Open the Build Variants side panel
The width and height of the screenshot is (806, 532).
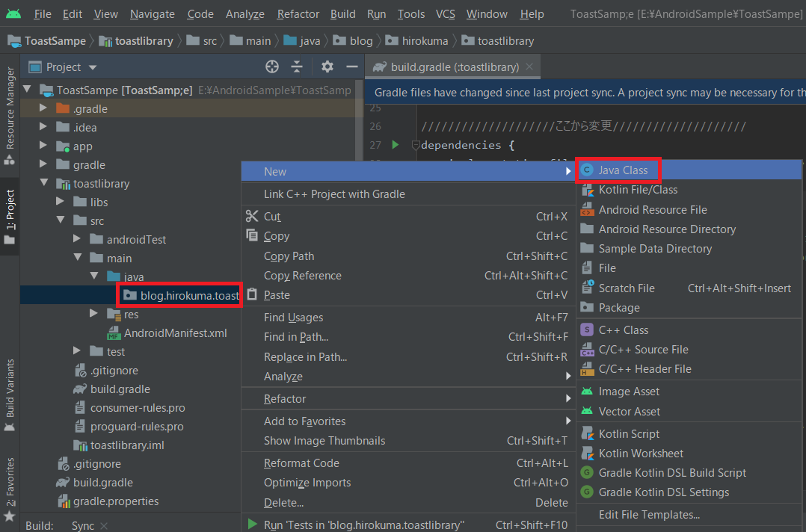pyautogui.click(x=10, y=389)
